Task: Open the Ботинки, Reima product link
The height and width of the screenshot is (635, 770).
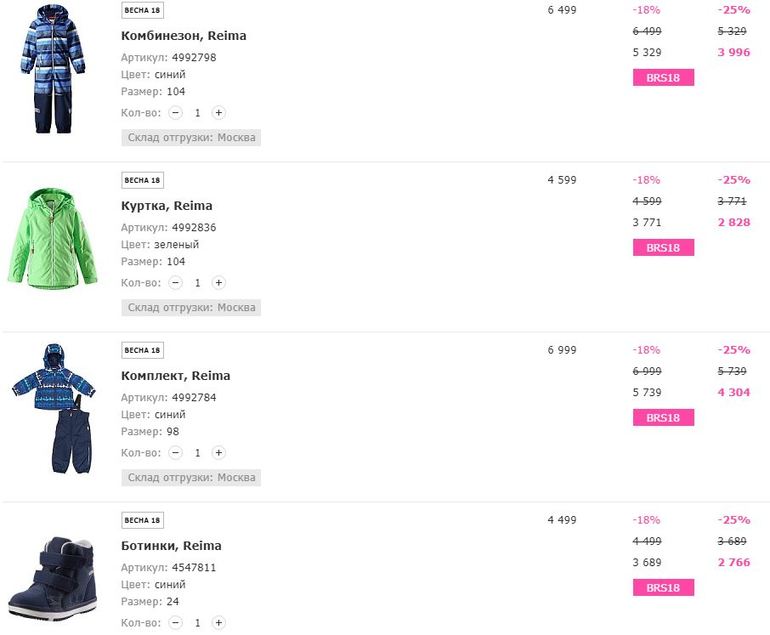Action: [171, 546]
